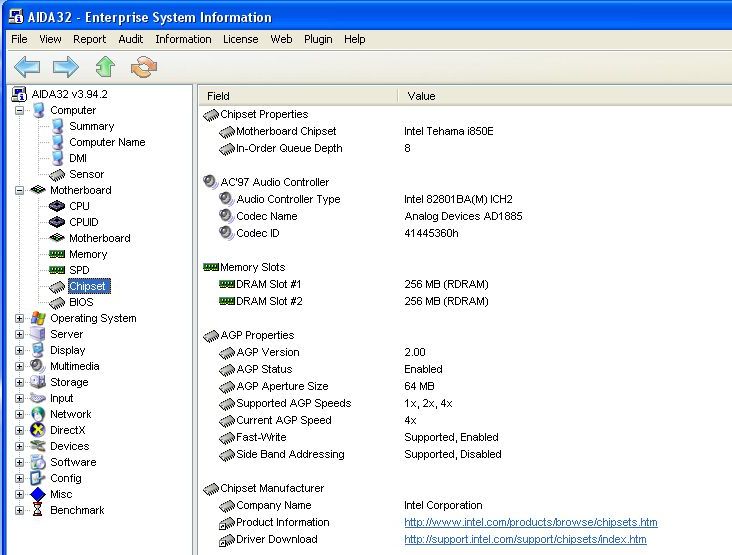Select Summary in the tree

92,126
